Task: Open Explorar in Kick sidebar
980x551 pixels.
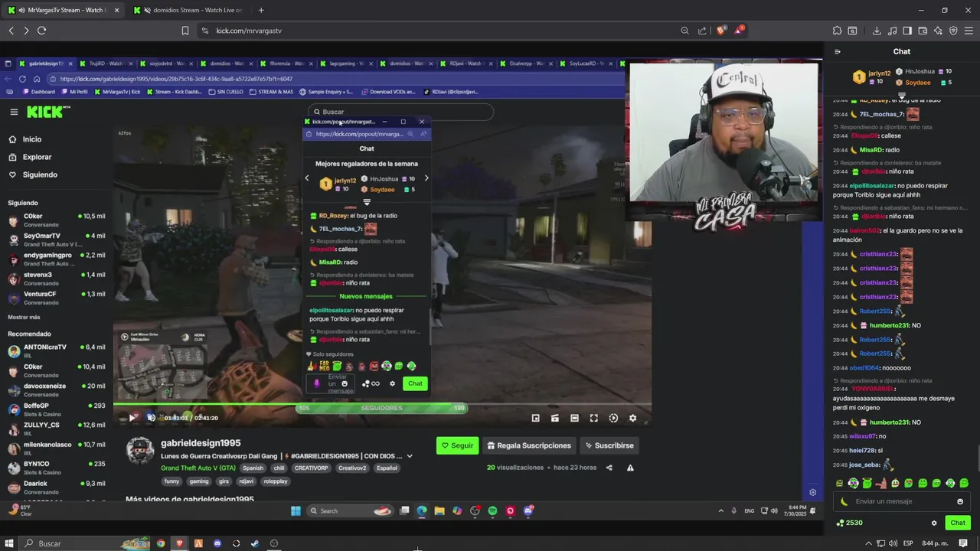Action: point(37,157)
